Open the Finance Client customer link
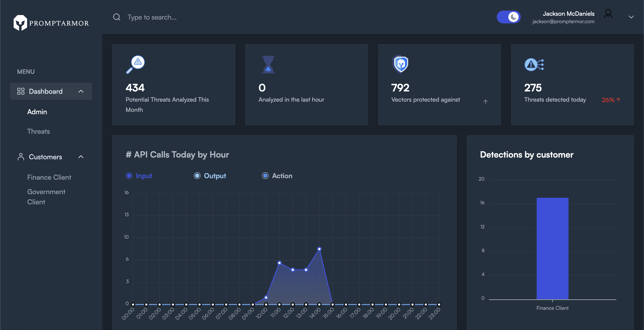644x330 pixels. [x=49, y=177]
